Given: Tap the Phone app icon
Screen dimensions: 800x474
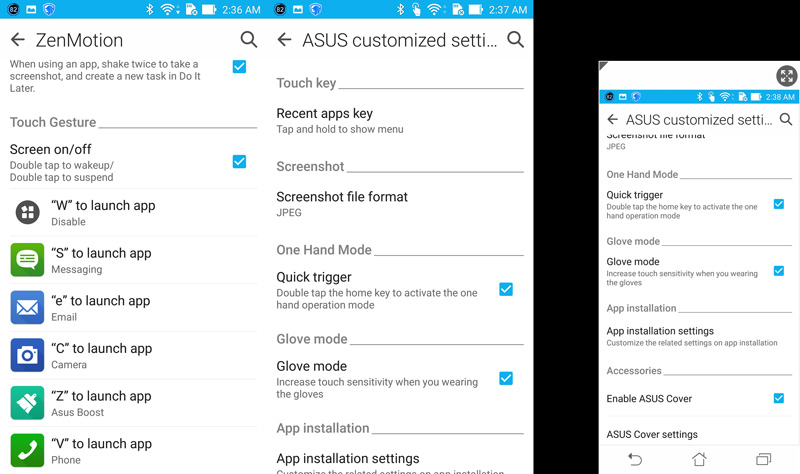Looking at the screenshot, I should tap(27, 449).
